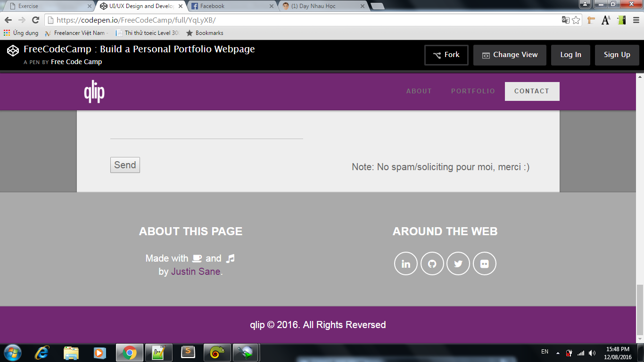Select PORTFOLIO in the navigation menu
The image size is (644, 362).
click(473, 91)
